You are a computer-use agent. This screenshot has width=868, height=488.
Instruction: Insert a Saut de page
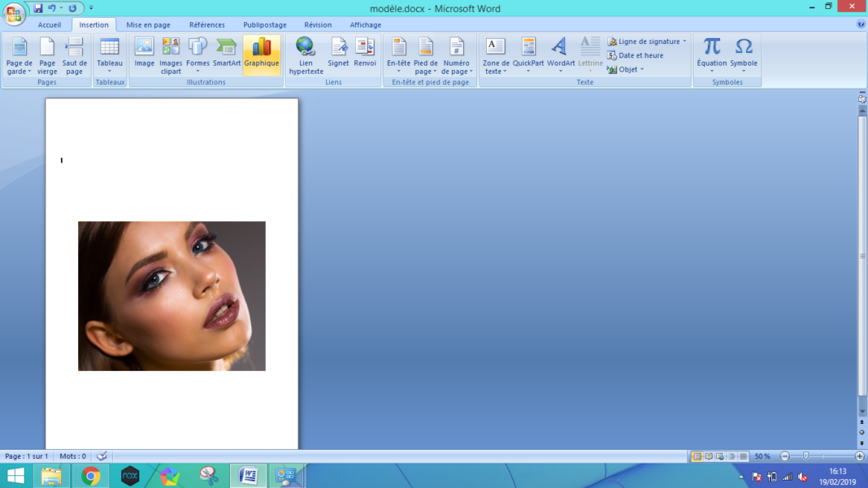74,54
